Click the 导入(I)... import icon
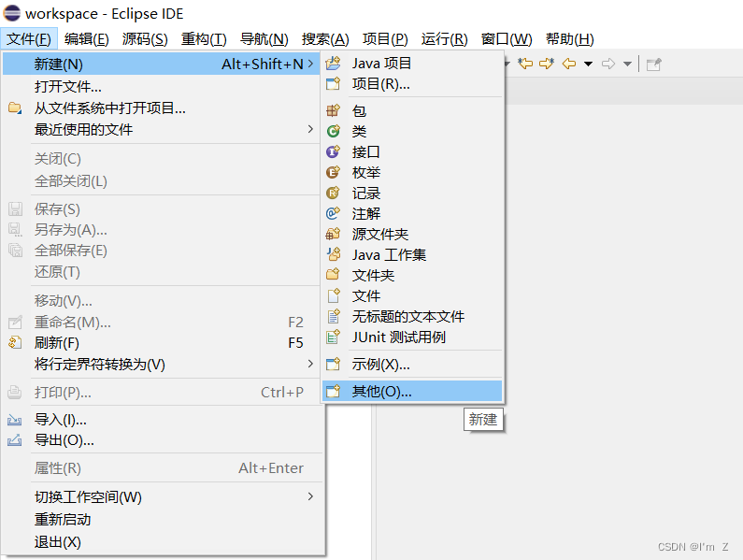Image resolution: width=743 pixels, height=560 pixels. pyautogui.click(x=15, y=420)
